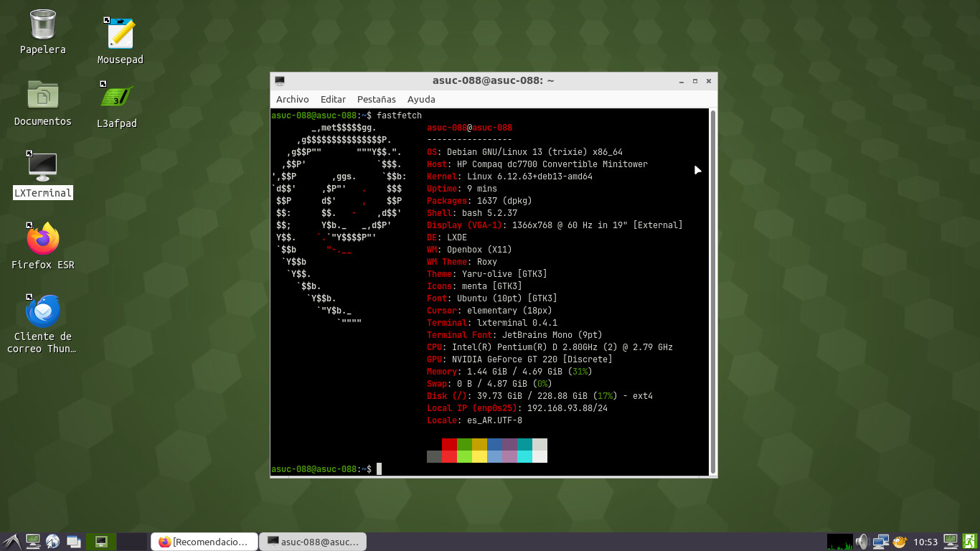The height and width of the screenshot is (551, 980).
Task: Open the Editar menu
Action: pos(333,100)
